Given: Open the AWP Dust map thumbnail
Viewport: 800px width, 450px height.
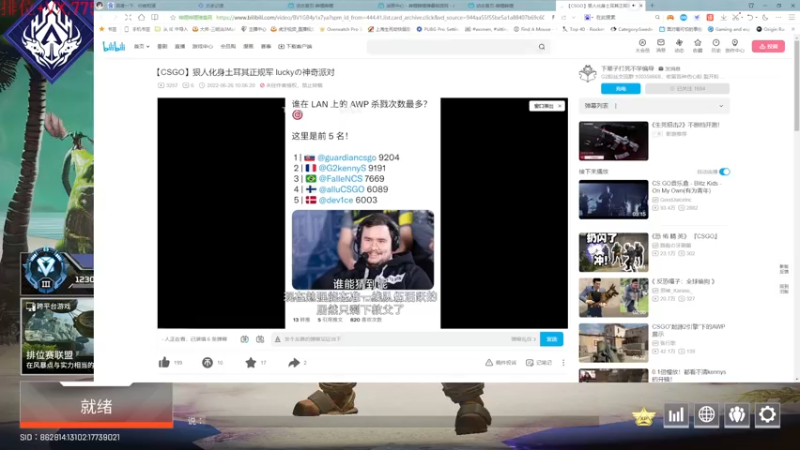Looking at the screenshot, I should (x=613, y=343).
